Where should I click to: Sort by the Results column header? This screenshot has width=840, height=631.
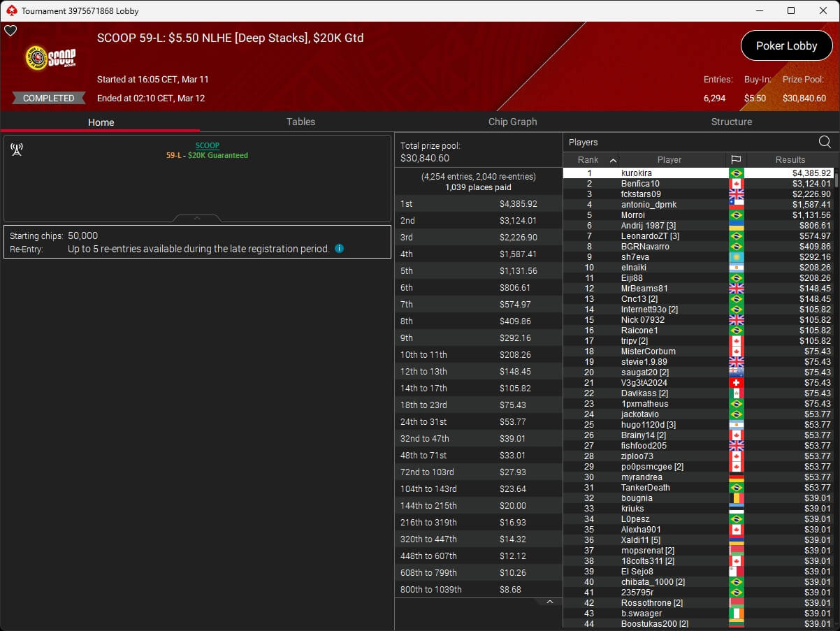click(x=790, y=160)
